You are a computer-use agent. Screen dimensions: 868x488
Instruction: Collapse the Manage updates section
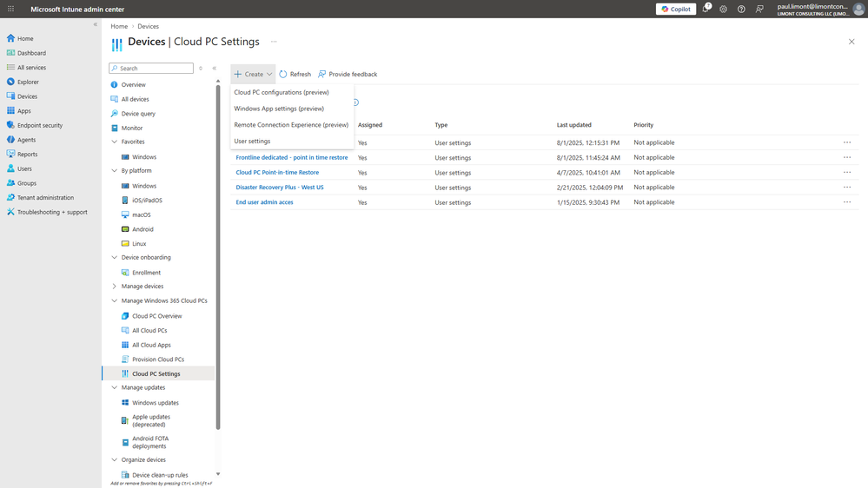coord(114,387)
